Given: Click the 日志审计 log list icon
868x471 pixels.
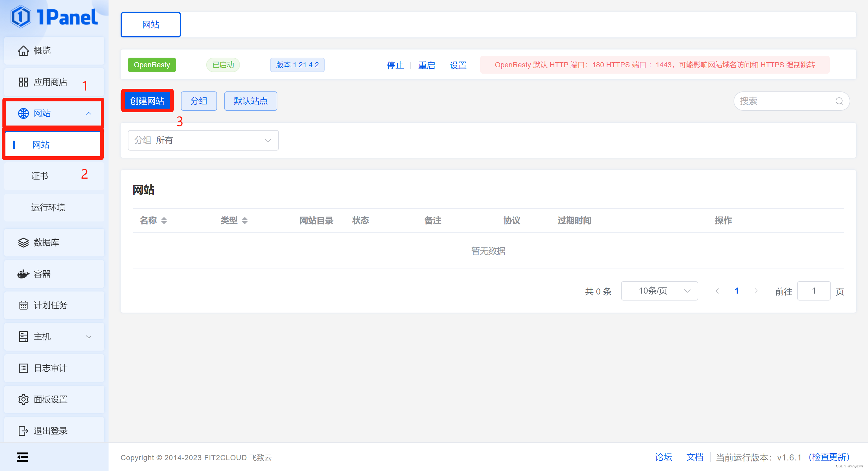Looking at the screenshot, I should coord(23,368).
